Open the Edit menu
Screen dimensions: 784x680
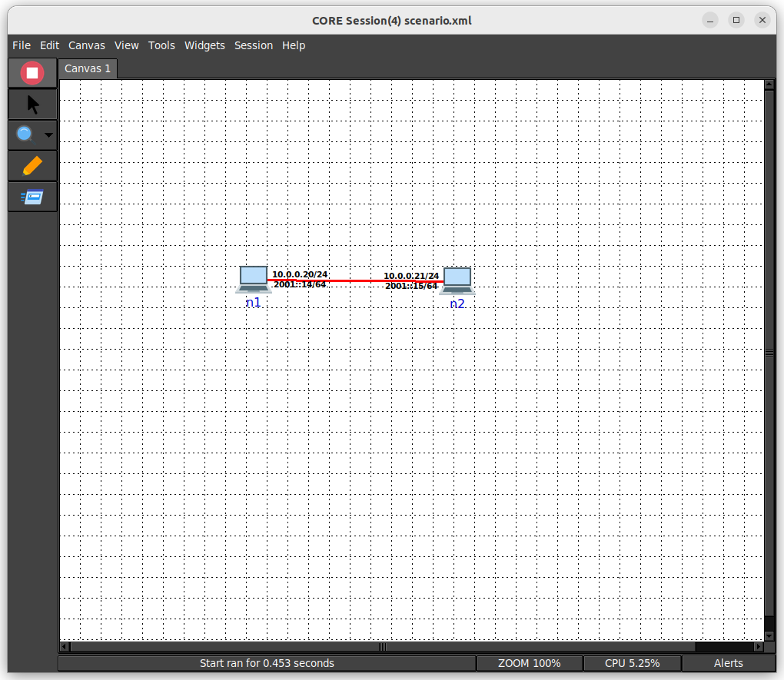click(x=49, y=45)
